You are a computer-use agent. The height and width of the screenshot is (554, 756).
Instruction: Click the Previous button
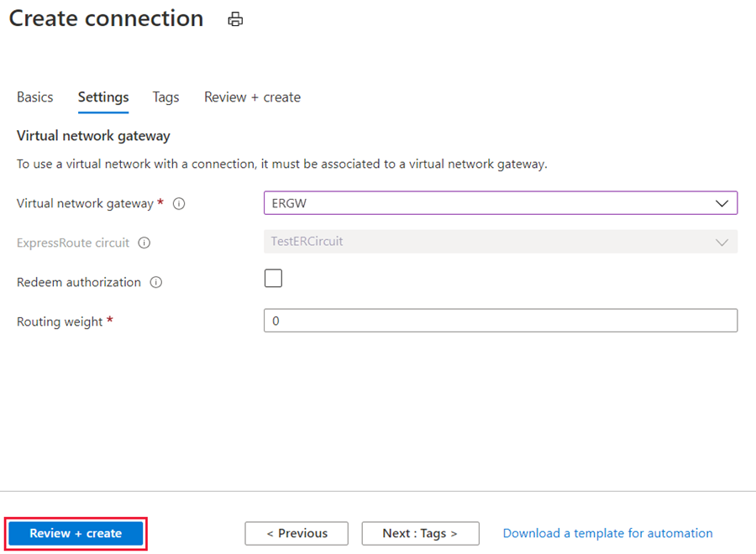(x=297, y=533)
